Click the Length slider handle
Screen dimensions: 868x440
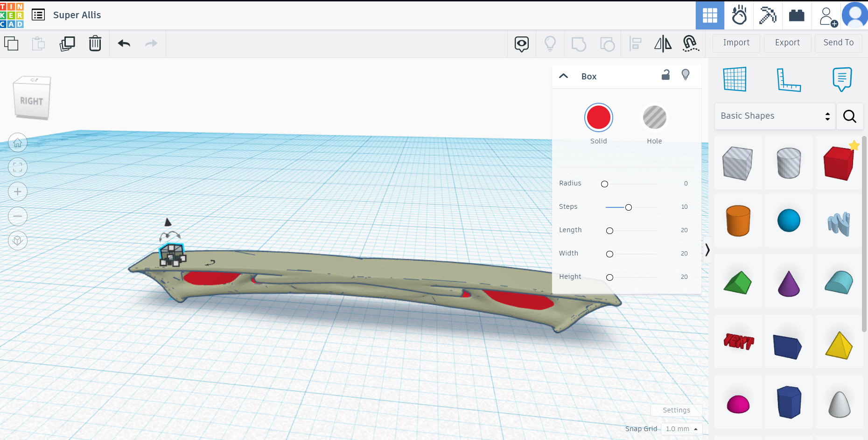click(609, 231)
